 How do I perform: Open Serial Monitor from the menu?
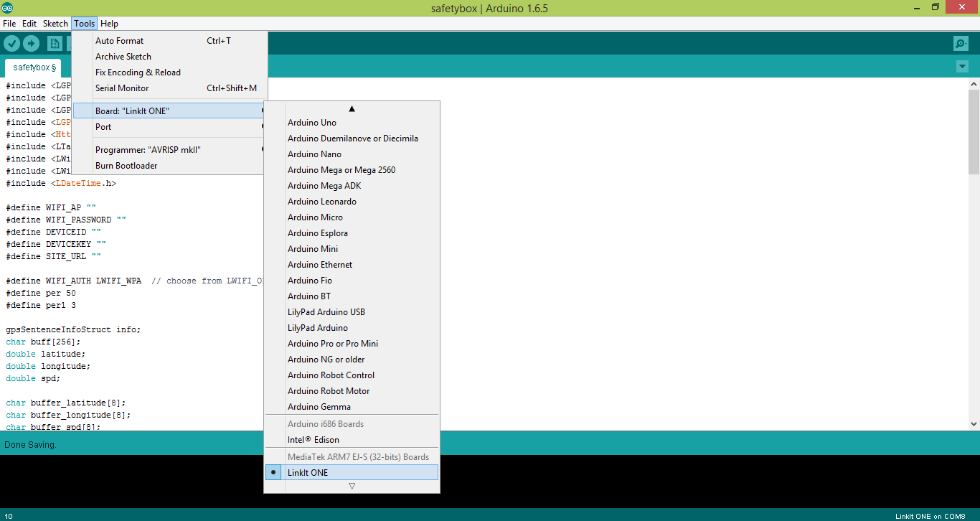pos(170,88)
